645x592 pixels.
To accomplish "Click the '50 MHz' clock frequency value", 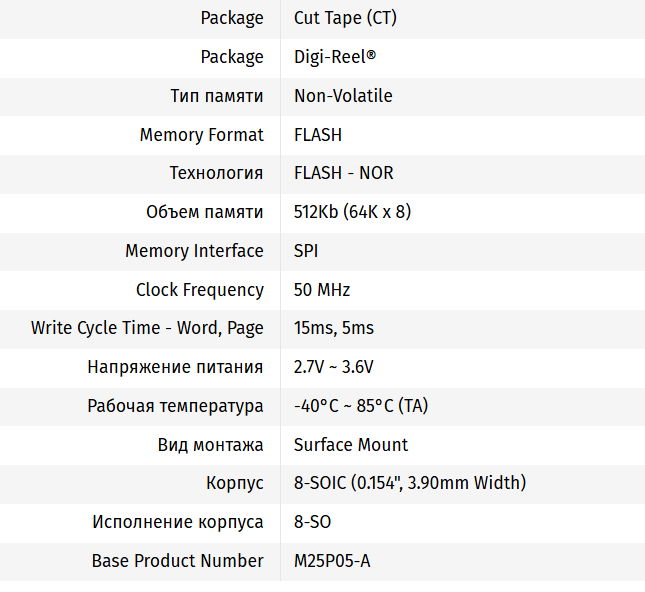I will tap(322, 290).
